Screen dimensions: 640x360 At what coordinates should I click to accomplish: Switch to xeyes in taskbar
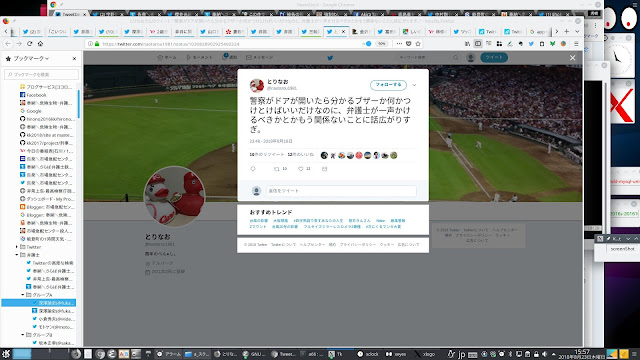click(396, 354)
